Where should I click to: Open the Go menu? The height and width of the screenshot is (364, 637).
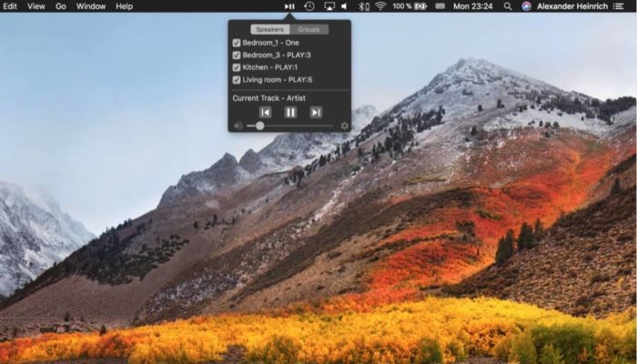61,6
